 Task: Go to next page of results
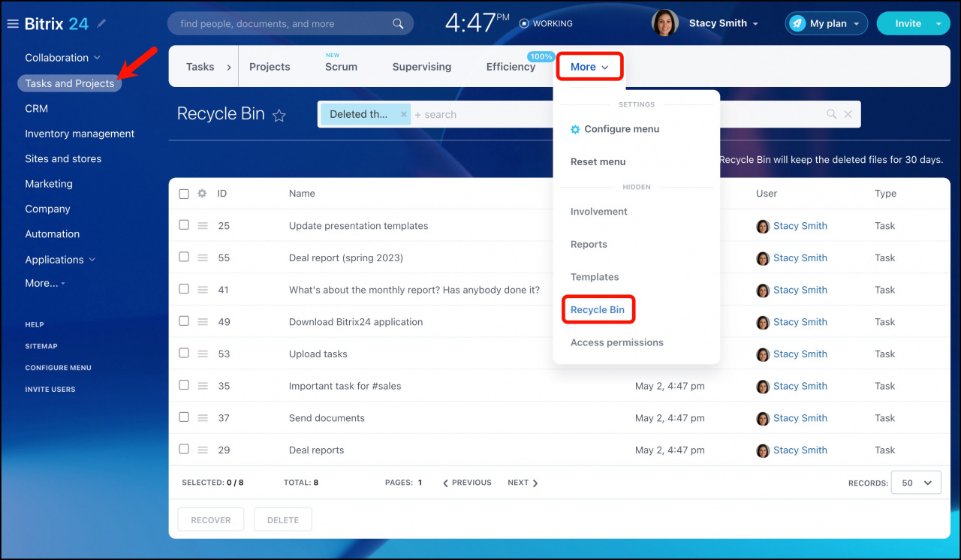[523, 483]
